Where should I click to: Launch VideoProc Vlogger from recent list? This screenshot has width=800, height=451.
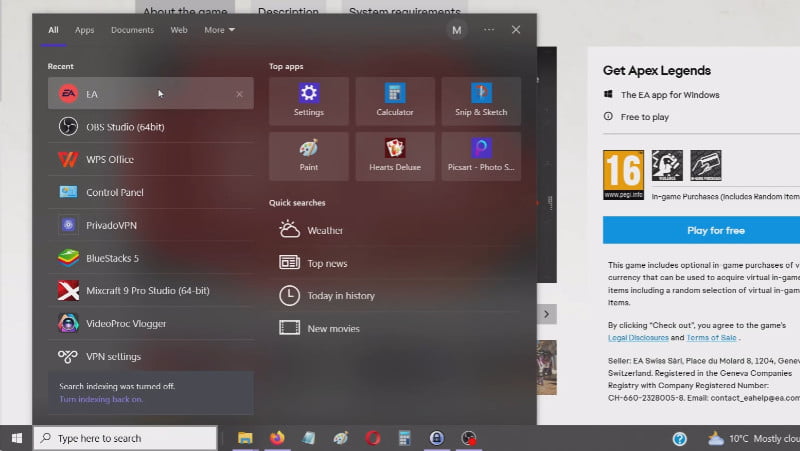pyautogui.click(x=151, y=323)
